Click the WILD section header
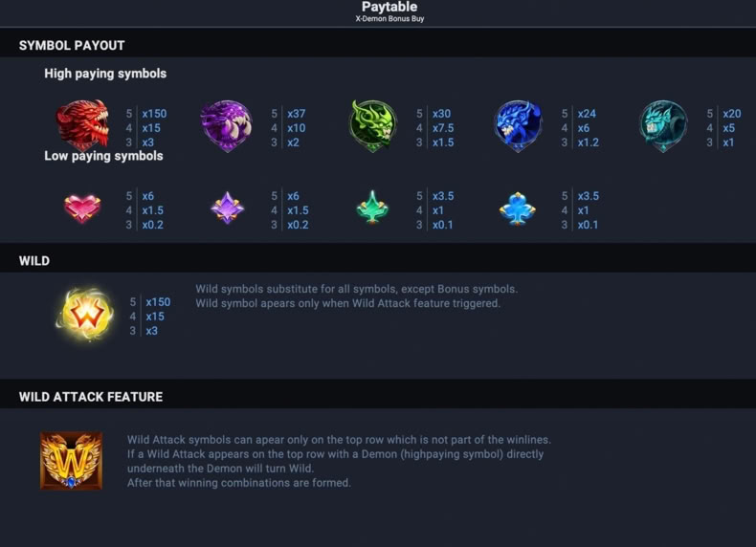756x547 pixels. point(34,261)
